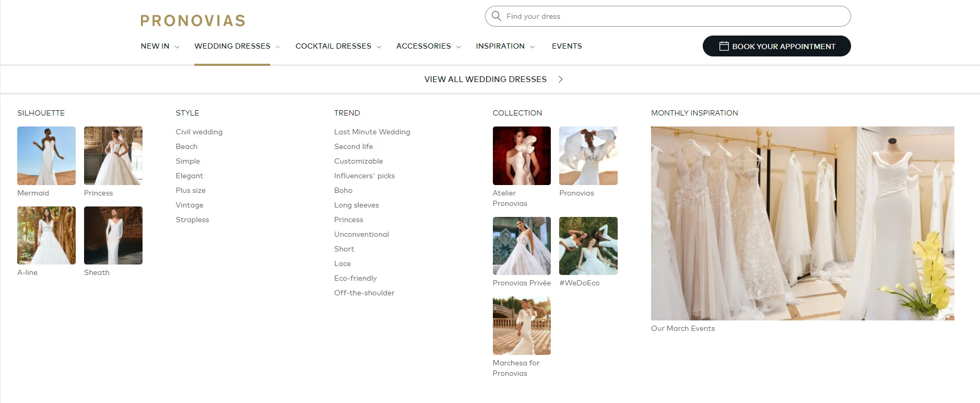The height and width of the screenshot is (403, 980).
Task: Select the #WeDoEco collection thumbnail
Action: click(588, 246)
